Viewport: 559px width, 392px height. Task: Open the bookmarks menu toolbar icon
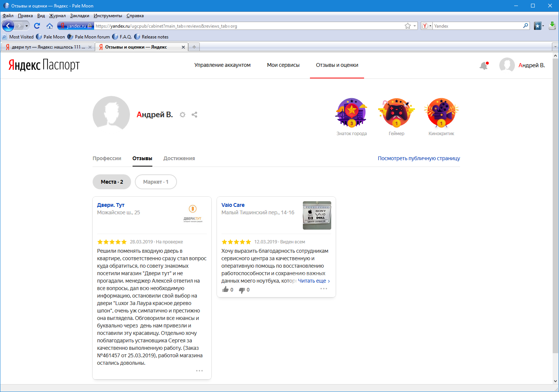pyautogui.click(x=538, y=26)
